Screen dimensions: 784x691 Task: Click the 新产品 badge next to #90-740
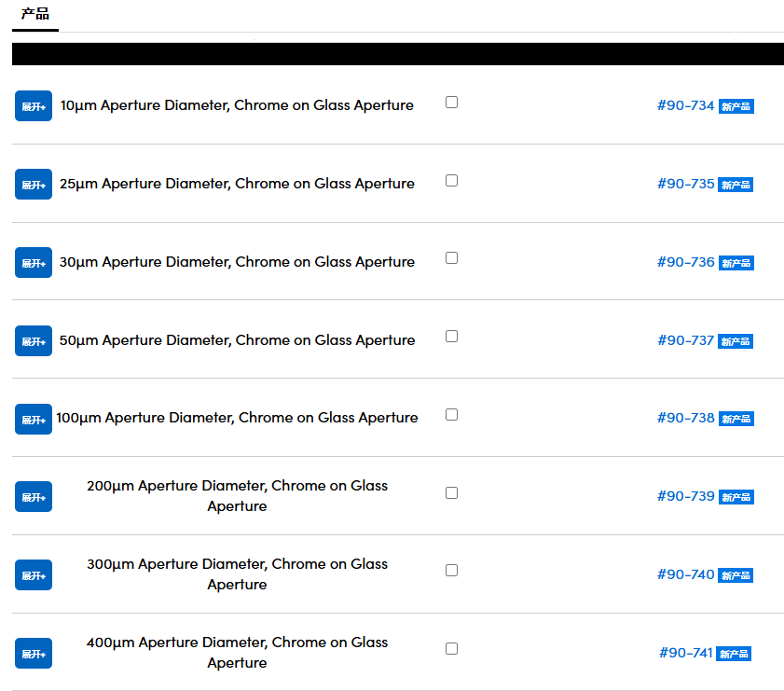736,575
